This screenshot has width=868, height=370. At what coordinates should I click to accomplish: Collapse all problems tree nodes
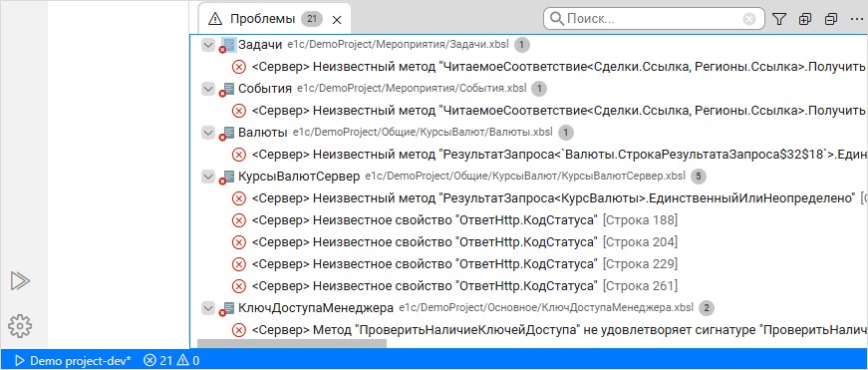click(831, 19)
